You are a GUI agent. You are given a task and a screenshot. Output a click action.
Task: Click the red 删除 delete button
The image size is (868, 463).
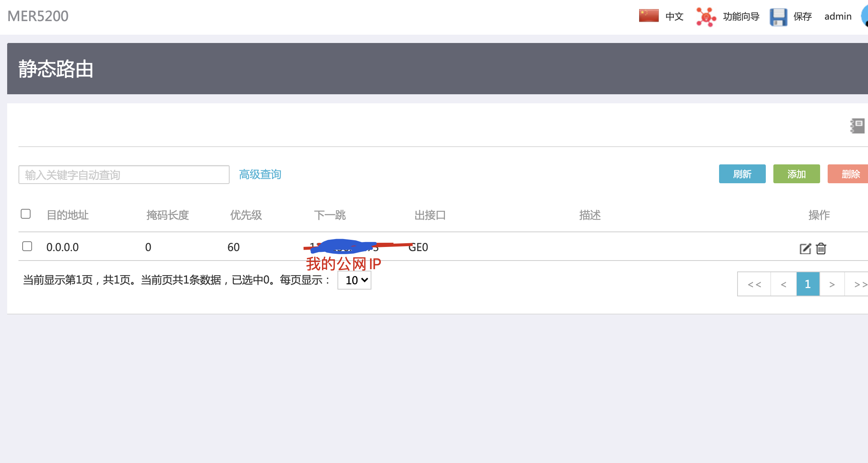848,174
